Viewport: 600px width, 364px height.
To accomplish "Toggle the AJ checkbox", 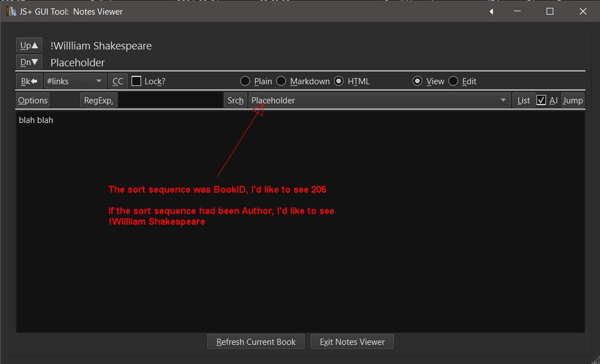I will [x=541, y=100].
